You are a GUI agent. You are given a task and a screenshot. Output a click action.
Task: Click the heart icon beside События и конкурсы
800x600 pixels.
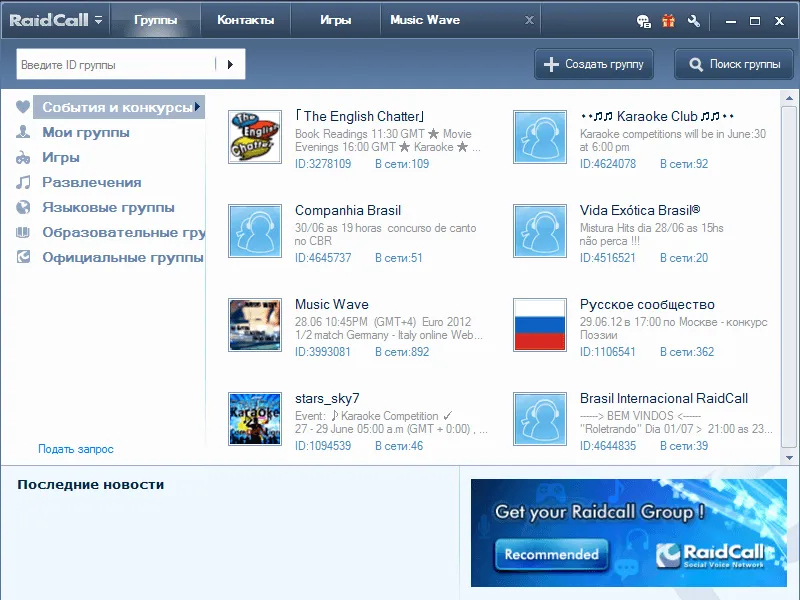coord(23,107)
